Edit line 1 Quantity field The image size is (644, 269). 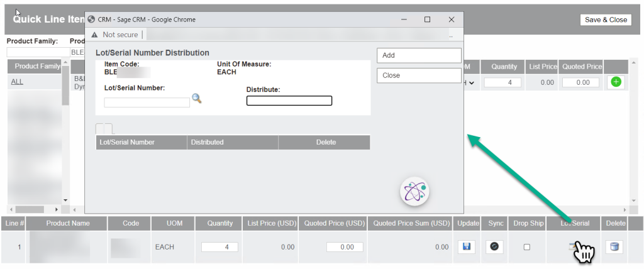[219, 247]
